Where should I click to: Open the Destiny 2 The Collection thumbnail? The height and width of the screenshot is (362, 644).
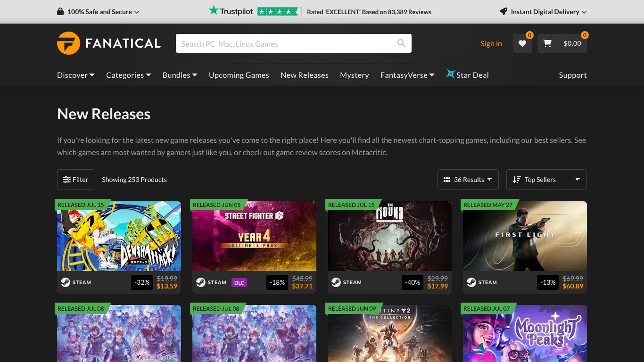389,333
